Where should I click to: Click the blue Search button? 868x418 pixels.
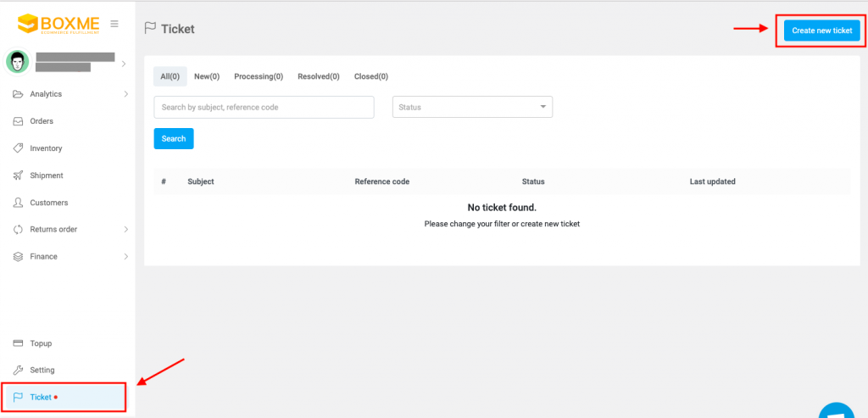174,138
